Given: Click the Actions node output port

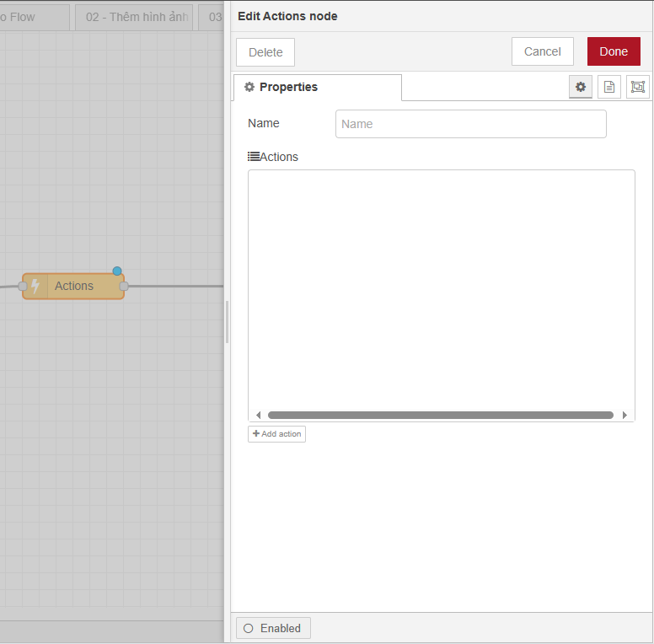Looking at the screenshot, I should tap(124, 286).
